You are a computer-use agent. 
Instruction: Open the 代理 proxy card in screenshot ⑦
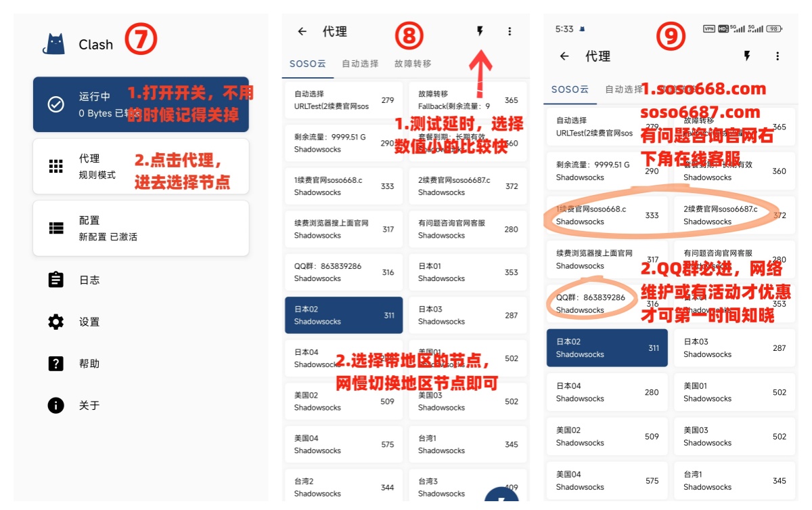tap(141, 167)
